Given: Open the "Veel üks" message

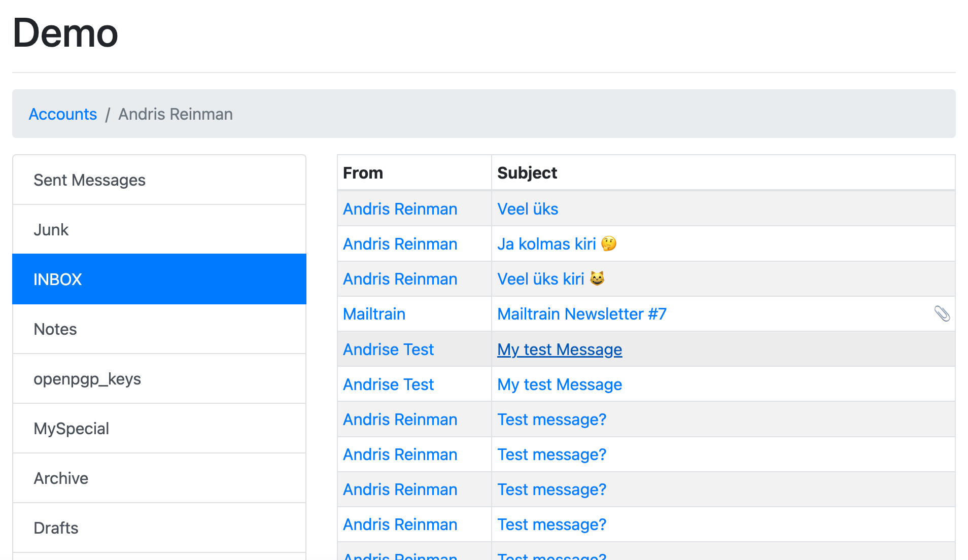Looking at the screenshot, I should (x=527, y=209).
